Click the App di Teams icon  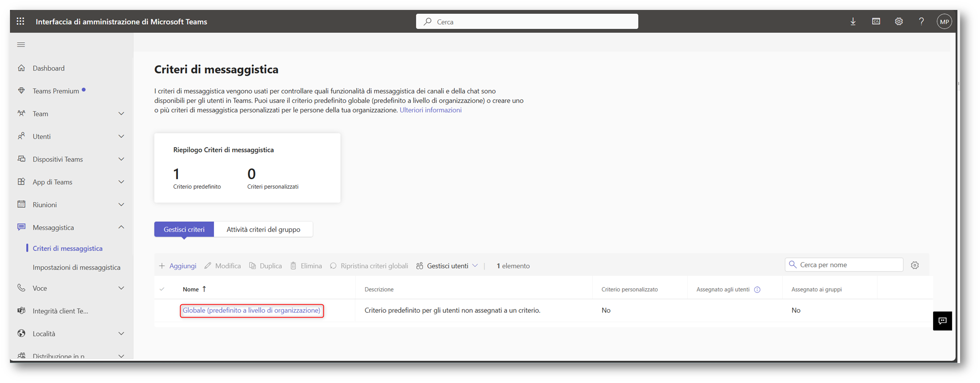(x=21, y=182)
